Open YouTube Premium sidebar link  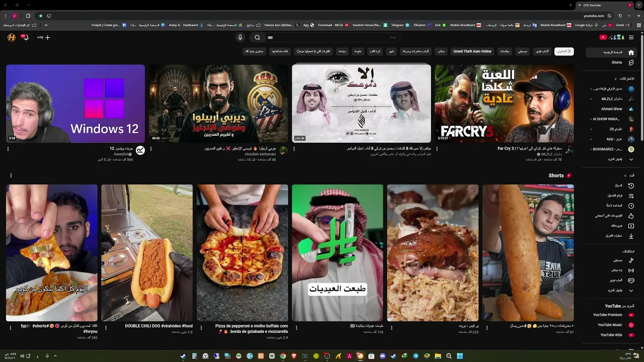[x=612, y=315]
